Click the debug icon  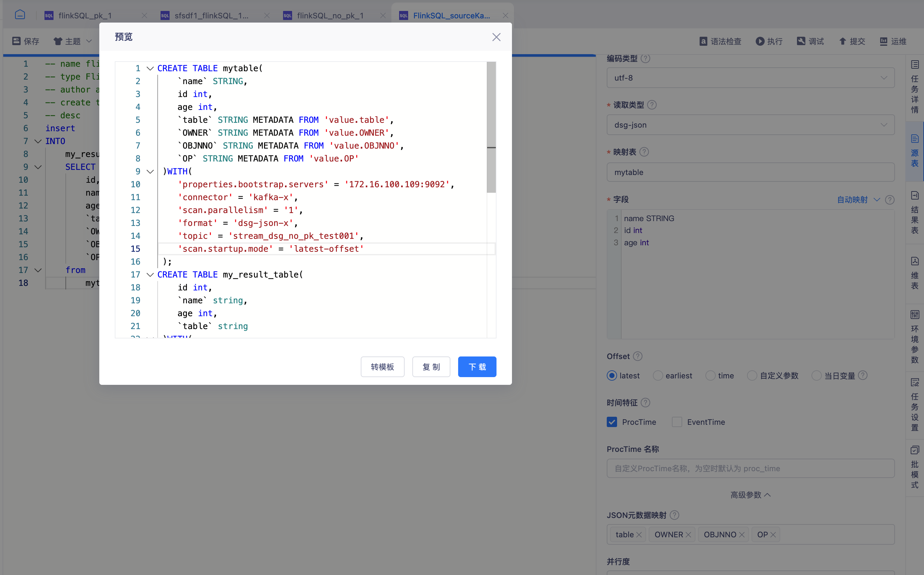pyautogui.click(x=801, y=41)
